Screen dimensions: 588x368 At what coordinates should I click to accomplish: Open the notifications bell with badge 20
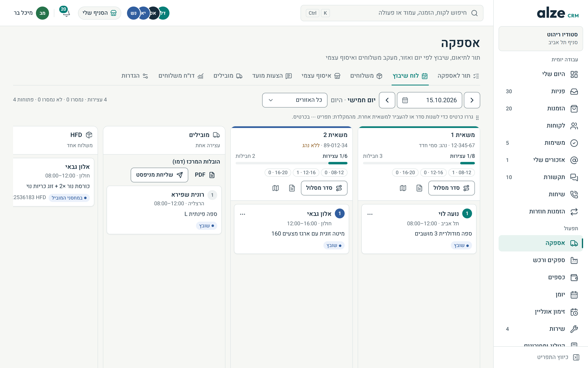coord(65,12)
